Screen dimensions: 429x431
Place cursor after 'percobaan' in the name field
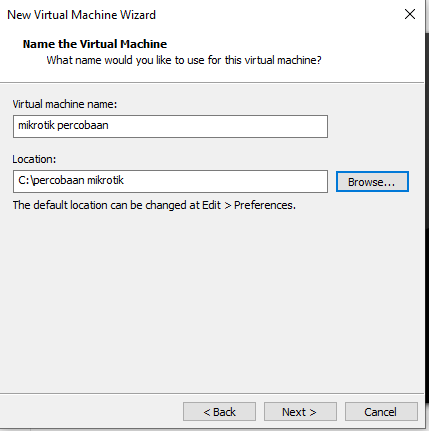click(x=109, y=126)
